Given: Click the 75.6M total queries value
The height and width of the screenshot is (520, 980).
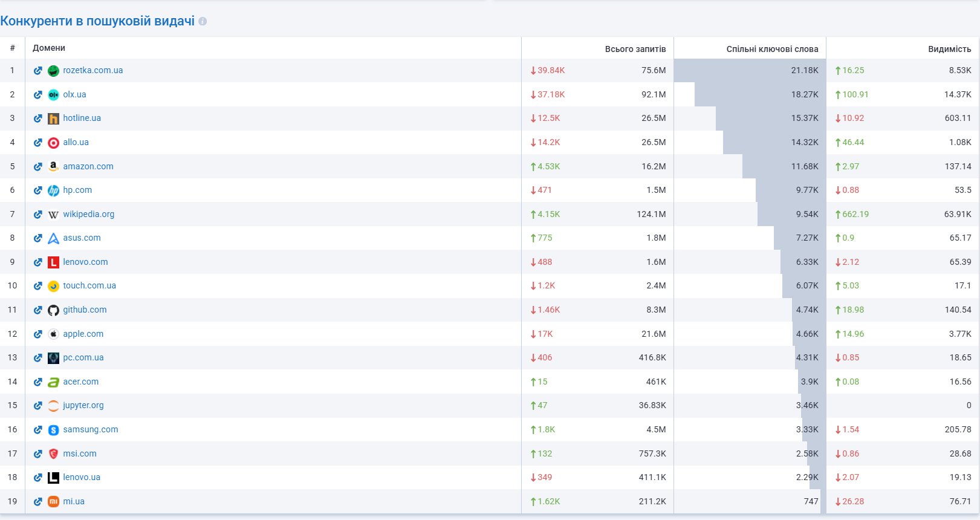Looking at the screenshot, I should 654,70.
